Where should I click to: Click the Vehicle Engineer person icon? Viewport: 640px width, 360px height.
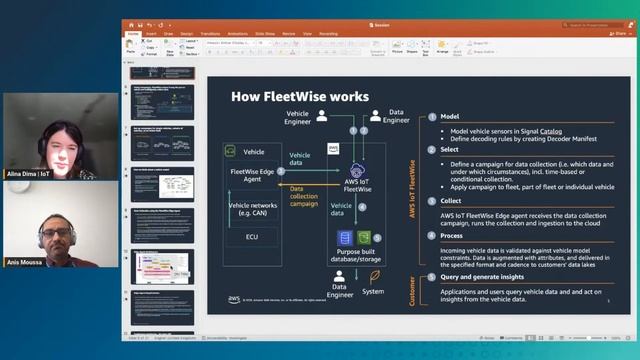click(322, 116)
